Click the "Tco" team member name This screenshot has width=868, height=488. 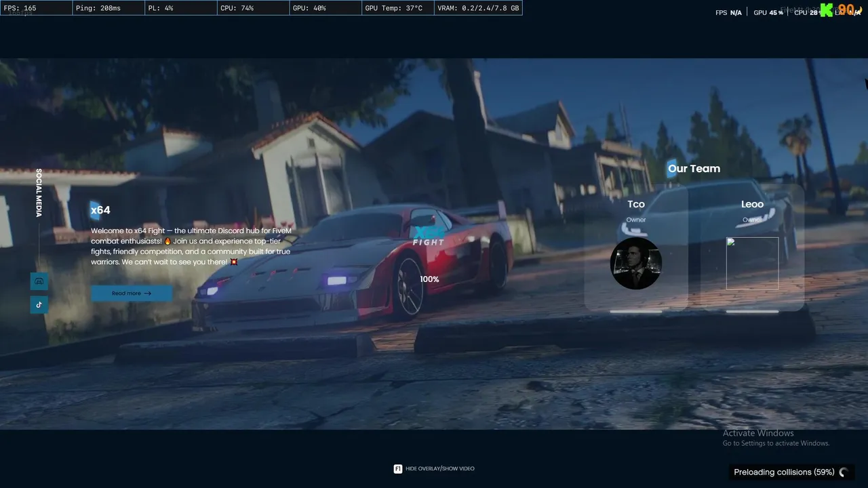pyautogui.click(x=636, y=204)
